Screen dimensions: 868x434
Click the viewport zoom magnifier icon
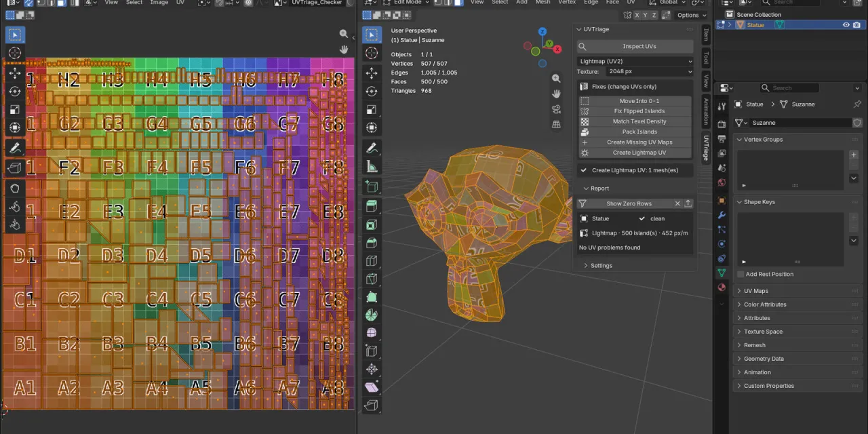(556, 79)
